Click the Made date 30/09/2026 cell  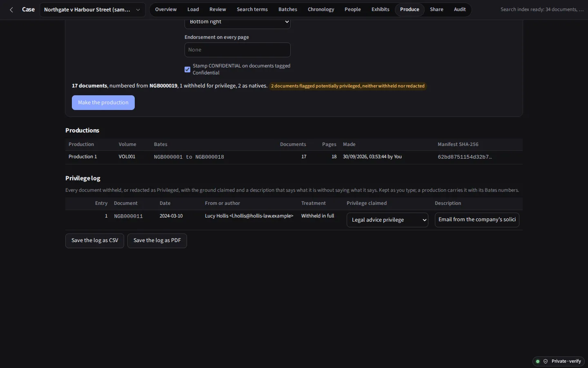[x=372, y=157]
